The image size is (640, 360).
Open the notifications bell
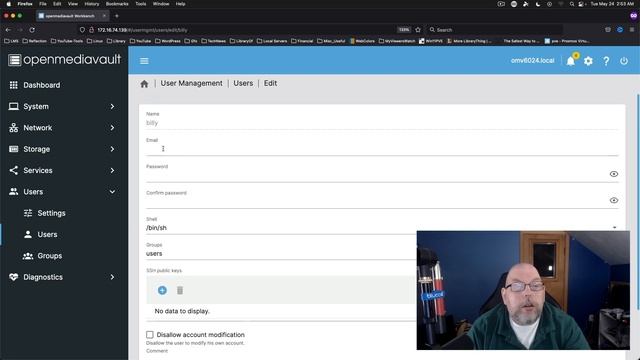(571, 61)
